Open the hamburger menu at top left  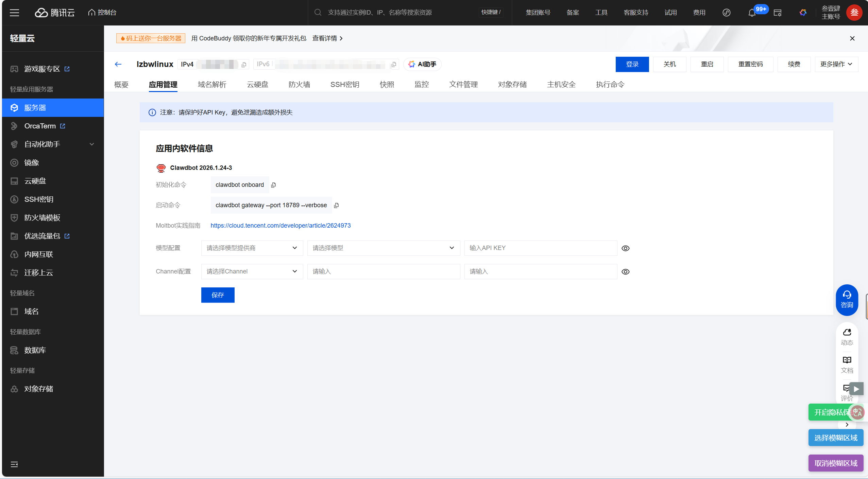coord(14,13)
